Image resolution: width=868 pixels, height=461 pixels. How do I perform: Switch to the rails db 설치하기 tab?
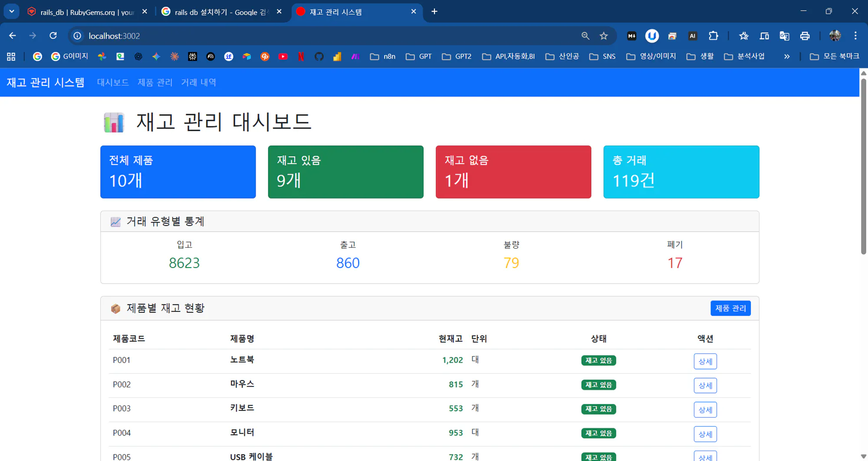[x=217, y=12]
